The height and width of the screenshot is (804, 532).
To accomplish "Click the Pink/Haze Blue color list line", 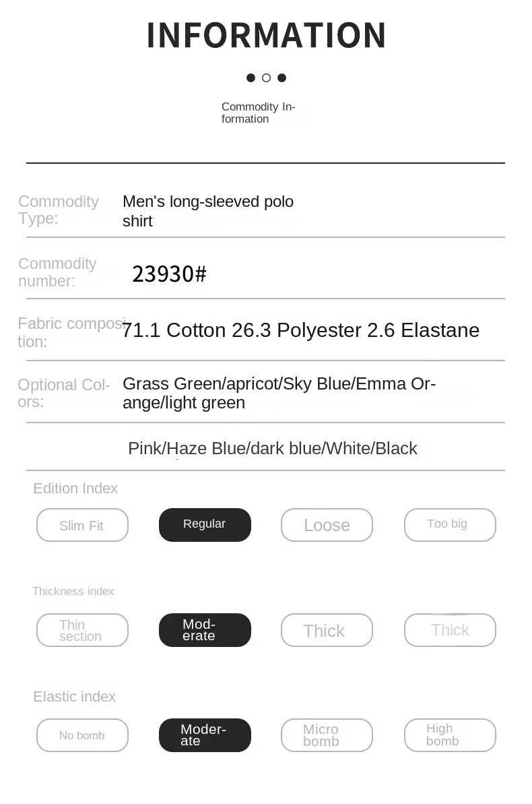I will (x=272, y=449).
